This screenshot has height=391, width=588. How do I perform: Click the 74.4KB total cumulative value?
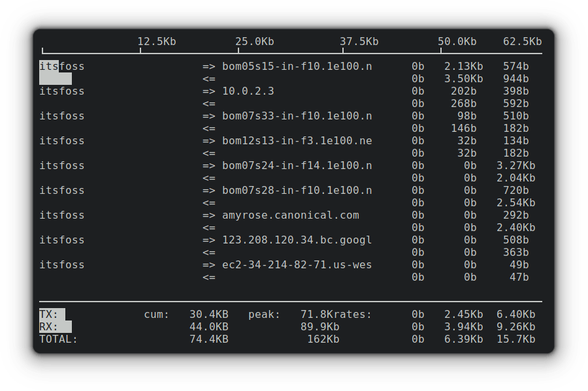pyautogui.click(x=208, y=339)
